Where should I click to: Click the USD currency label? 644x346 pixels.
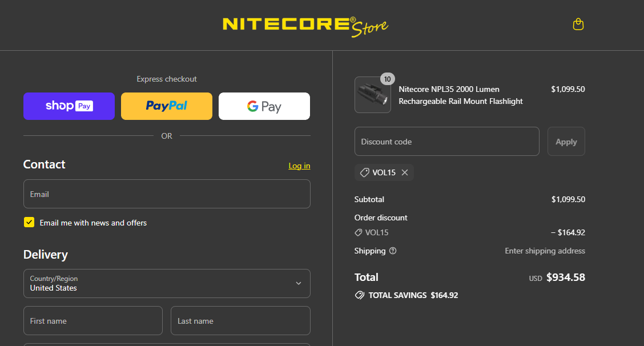536,278
